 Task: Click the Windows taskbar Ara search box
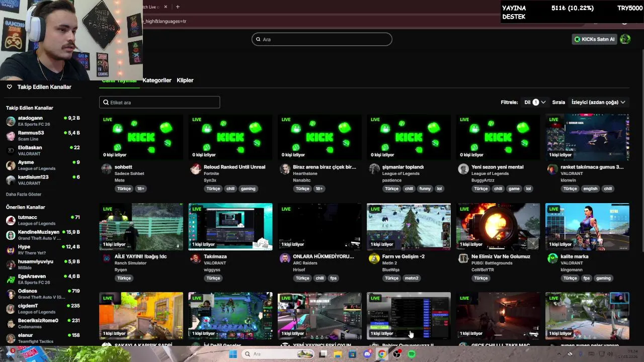point(277,354)
